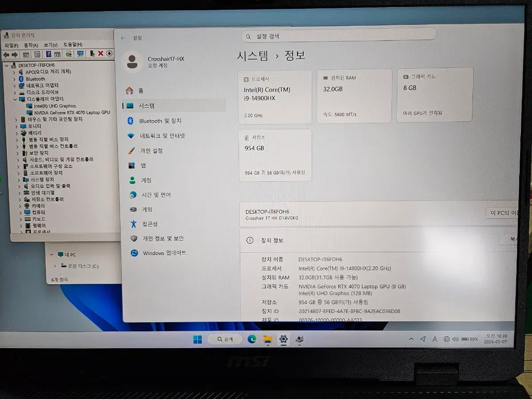
Task: Collapse 내 PC node in Explorer
Action: point(51,254)
